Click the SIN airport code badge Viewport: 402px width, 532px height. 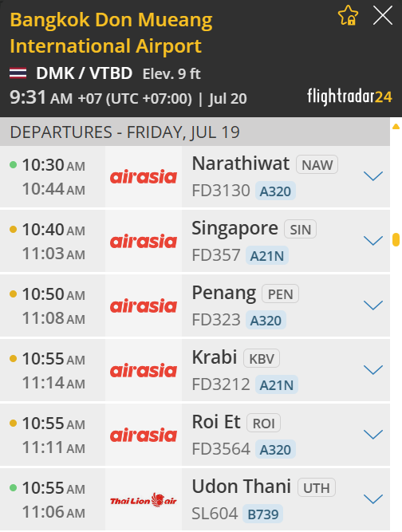(300, 230)
